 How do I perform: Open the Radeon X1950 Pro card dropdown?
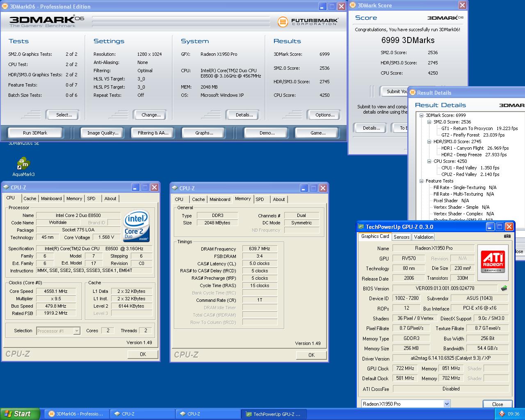point(447,404)
